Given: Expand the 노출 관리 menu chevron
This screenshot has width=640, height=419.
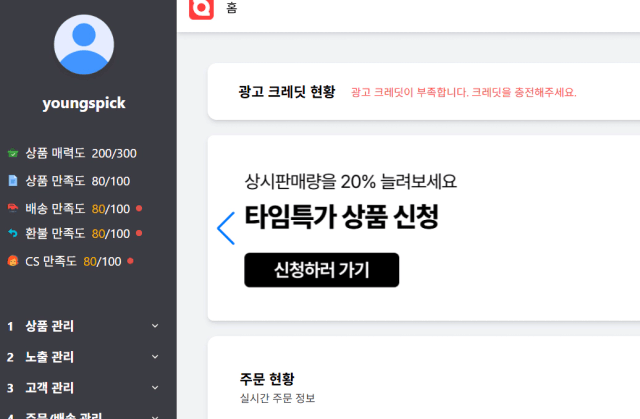Looking at the screenshot, I should point(155,357).
